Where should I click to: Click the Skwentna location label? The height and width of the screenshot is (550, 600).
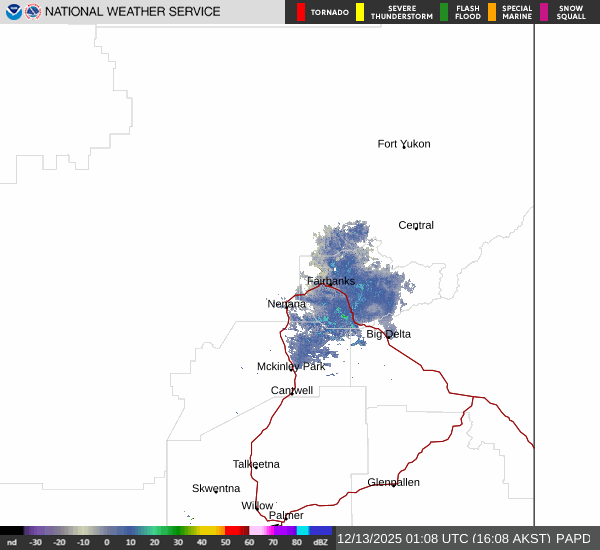click(216, 488)
